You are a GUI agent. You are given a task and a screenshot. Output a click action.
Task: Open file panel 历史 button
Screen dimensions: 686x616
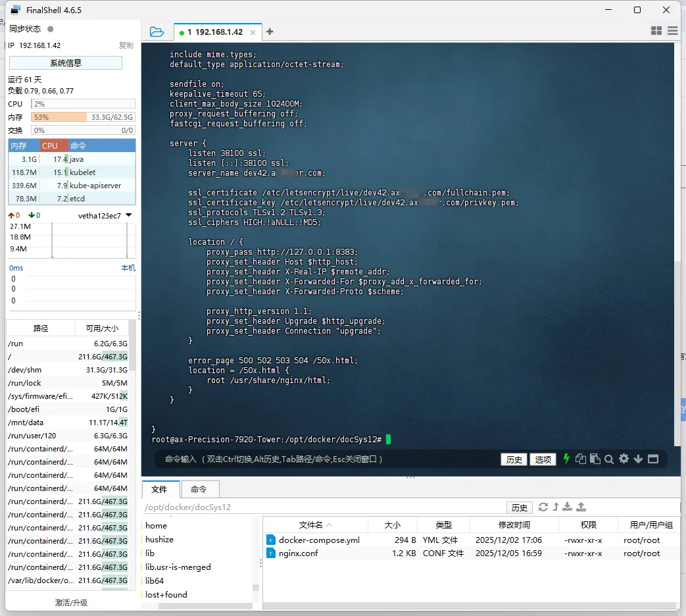click(520, 507)
